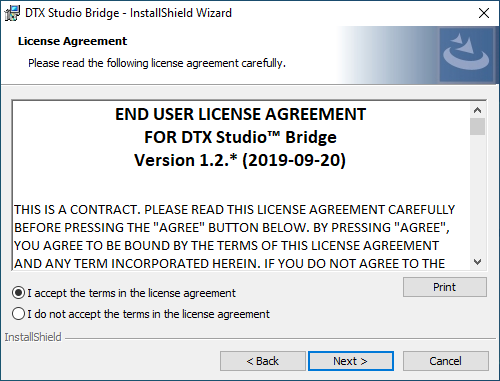Screen dimensions: 500x381
Task: Click the "InstallShield" branding label
Action: click(33, 337)
